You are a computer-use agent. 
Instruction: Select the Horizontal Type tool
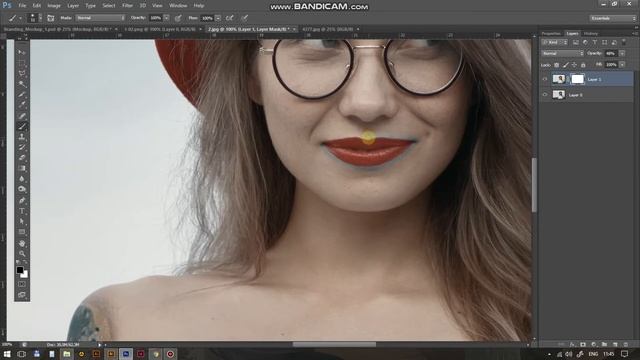22,211
